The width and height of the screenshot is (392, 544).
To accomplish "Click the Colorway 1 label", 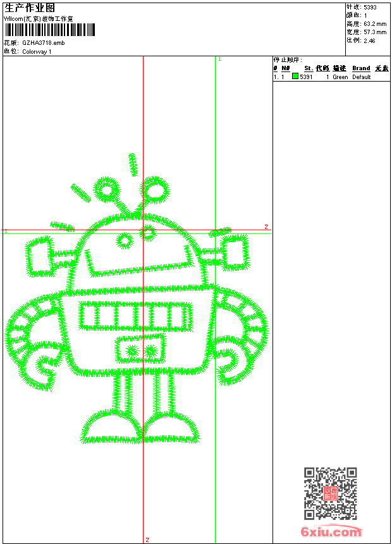I will (x=37, y=51).
